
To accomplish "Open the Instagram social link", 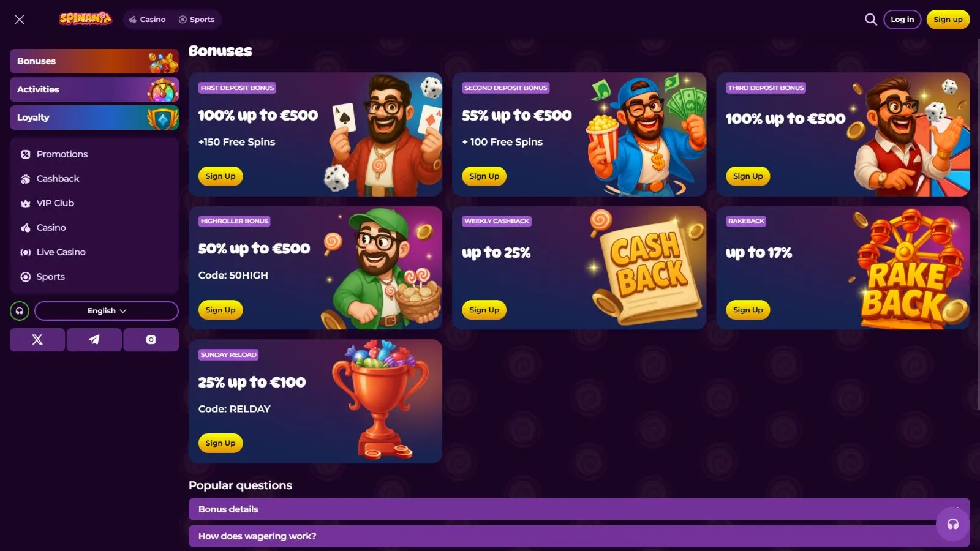I will click(151, 340).
